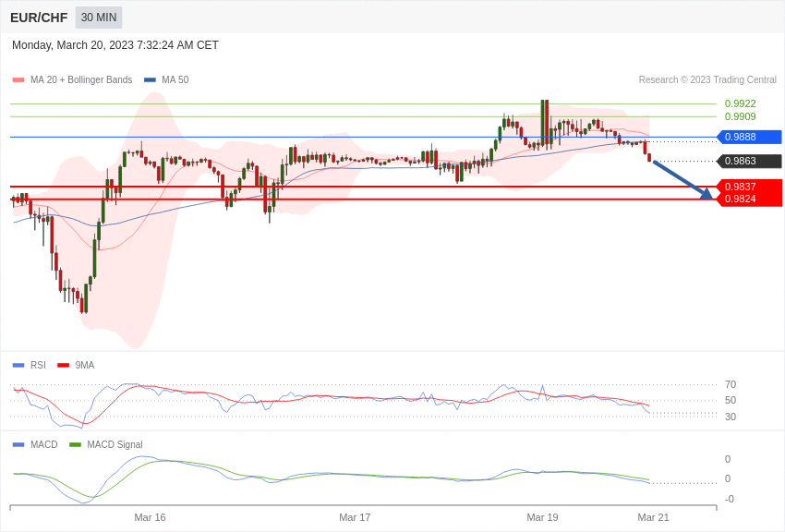Click the 0.9909 resistance level label
The image size is (785, 532).
click(740, 116)
